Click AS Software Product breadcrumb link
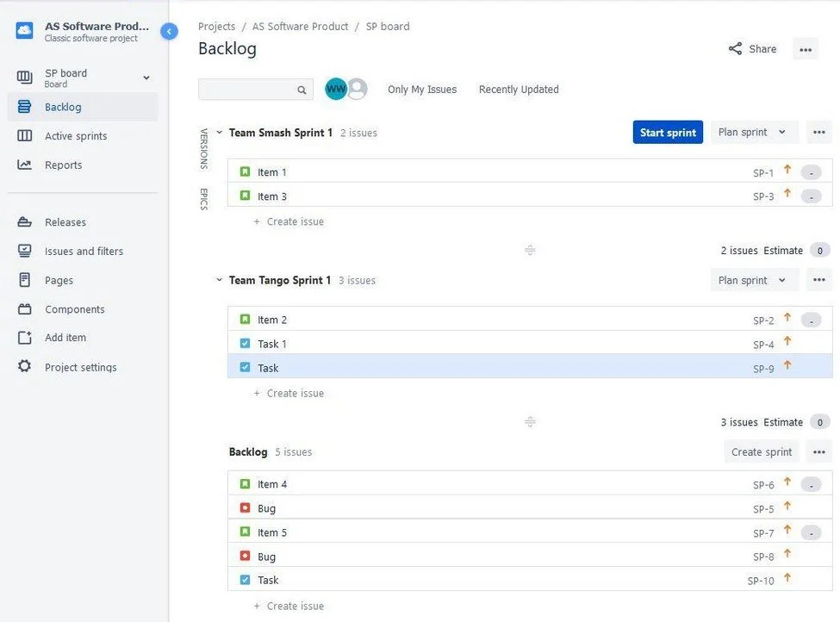This screenshot has height=622, width=840. tap(300, 26)
